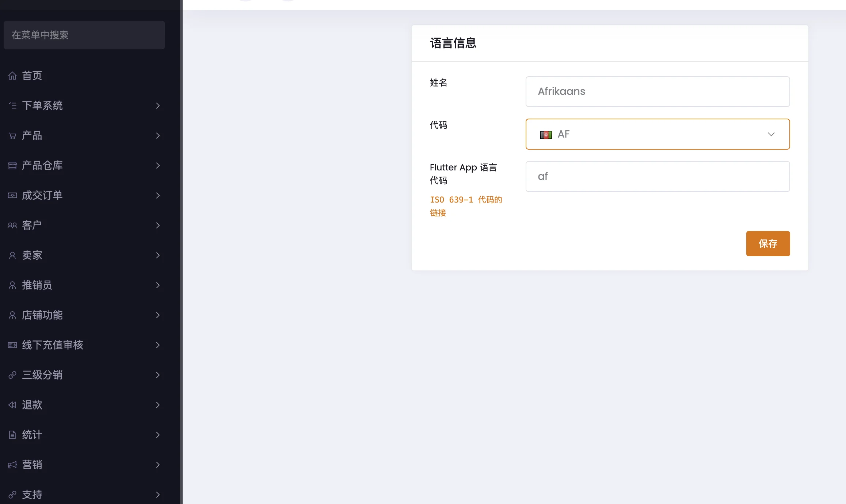Click the link icon beside 三级分销
846x504 pixels.
[x=12, y=375]
